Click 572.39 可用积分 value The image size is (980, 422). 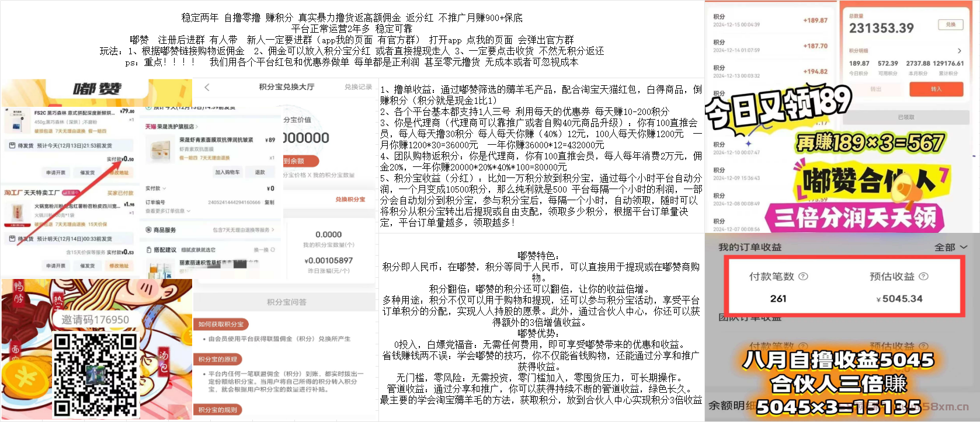tap(888, 63)
